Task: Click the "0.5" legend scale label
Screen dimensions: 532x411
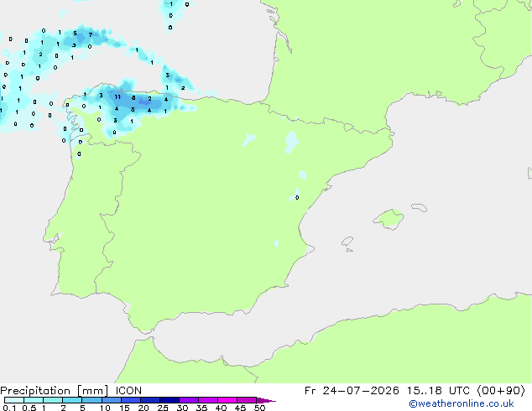Action: [29, 408]
